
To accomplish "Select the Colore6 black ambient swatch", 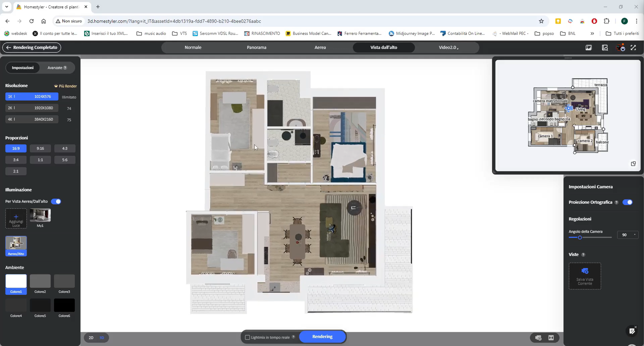I will pyautogui.click(x=64, y=305).
